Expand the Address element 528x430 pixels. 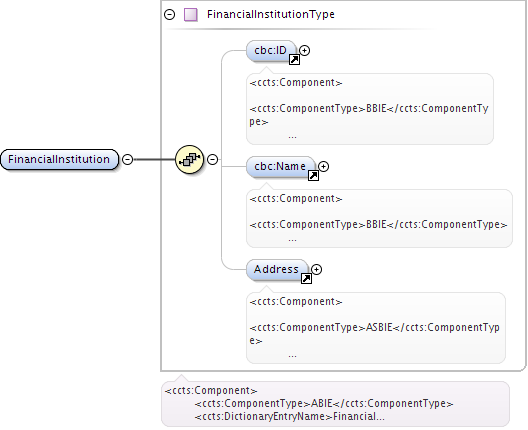316,269
